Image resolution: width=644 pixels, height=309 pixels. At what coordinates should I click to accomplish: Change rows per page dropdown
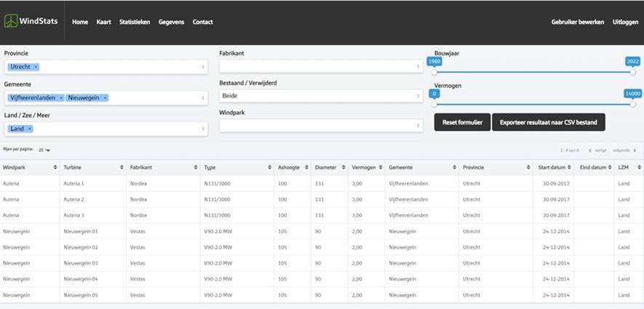pyautogui.click(x=44, y=151)
